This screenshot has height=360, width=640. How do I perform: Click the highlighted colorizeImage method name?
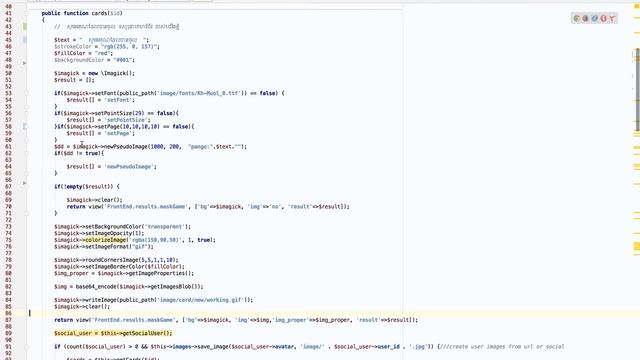coord(106,240)
